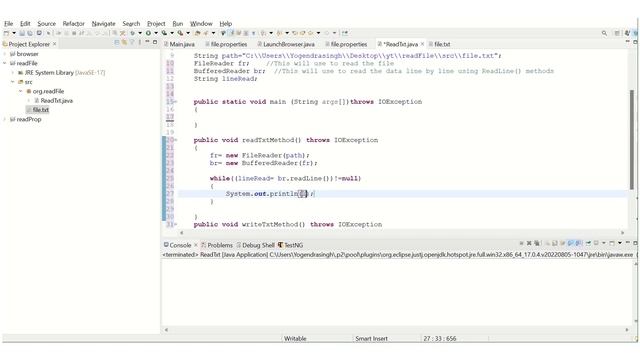Expand the JRE System Library node
The width and height of the screenshot is (640, 360).
pos(13,73)
